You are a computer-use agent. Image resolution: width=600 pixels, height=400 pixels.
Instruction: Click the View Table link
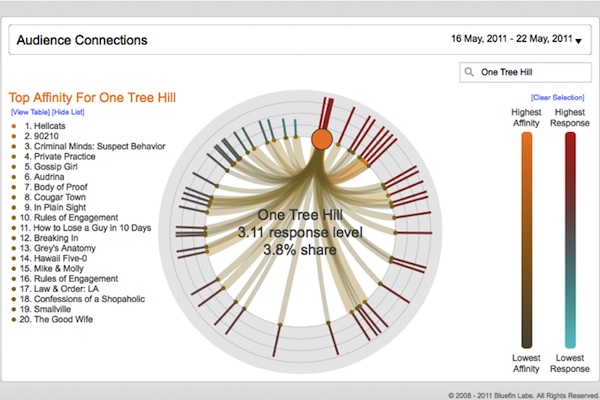pos(30,112)
